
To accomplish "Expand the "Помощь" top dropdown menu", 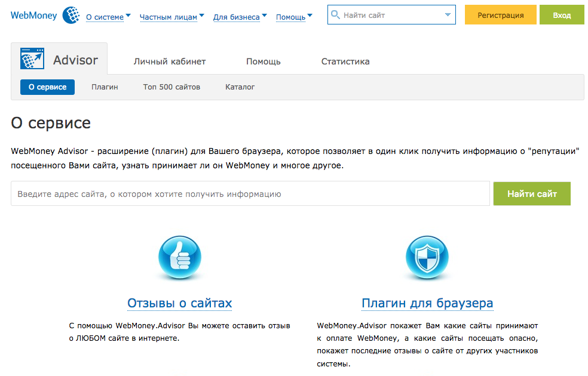I will [294, 17].
